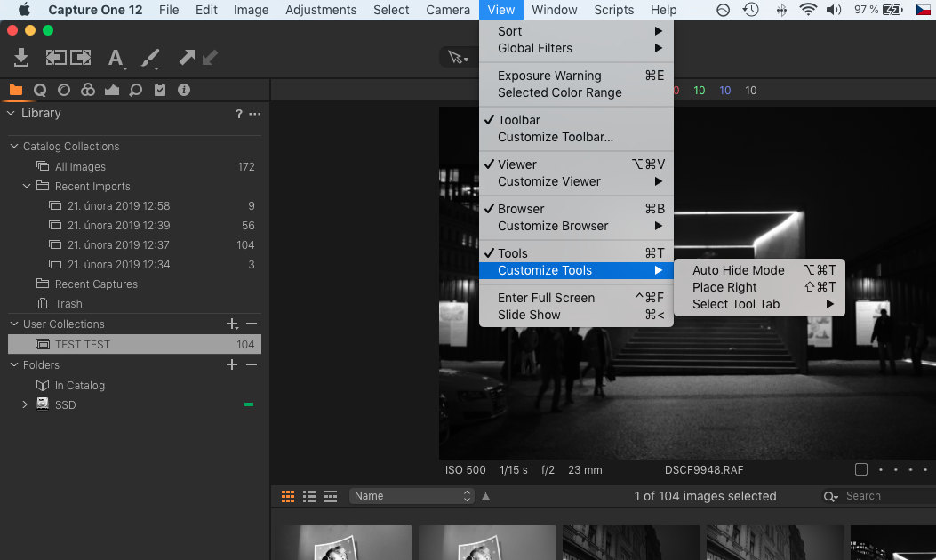Open the Metadata info tool tab

(184, 90)
